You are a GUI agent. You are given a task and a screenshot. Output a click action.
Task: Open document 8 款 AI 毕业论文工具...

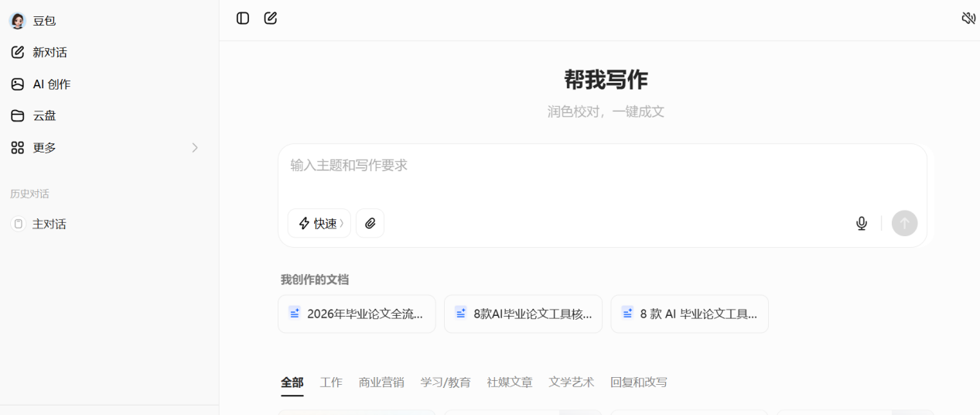tap(689, 314)
